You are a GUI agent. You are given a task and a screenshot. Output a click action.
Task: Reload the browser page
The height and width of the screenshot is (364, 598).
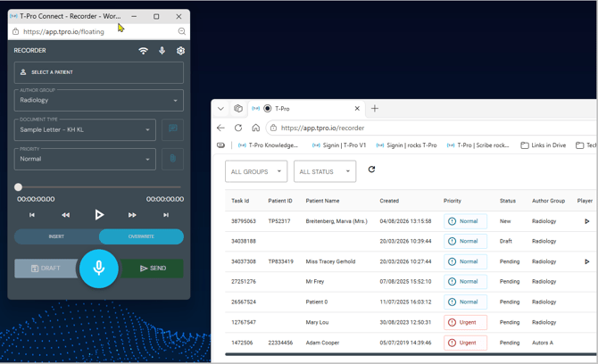pyautogui.click(x=238, y=128)
